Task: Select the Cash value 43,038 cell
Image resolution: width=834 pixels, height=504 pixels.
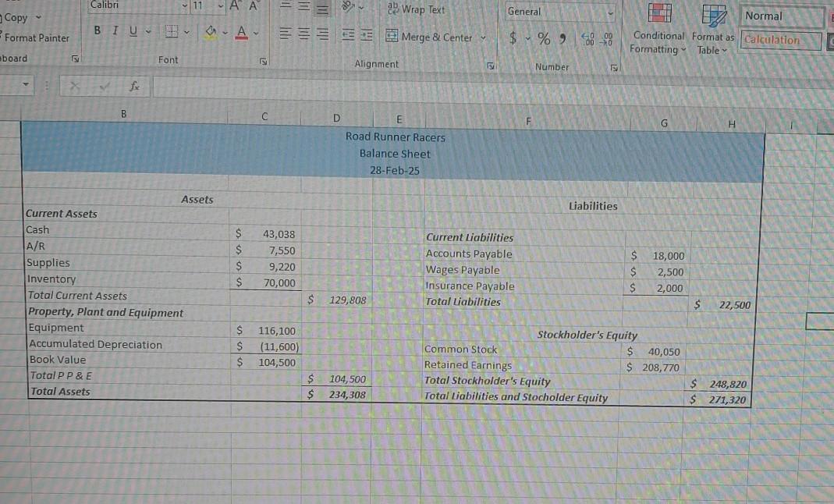Action: click(x=265, y=234)
